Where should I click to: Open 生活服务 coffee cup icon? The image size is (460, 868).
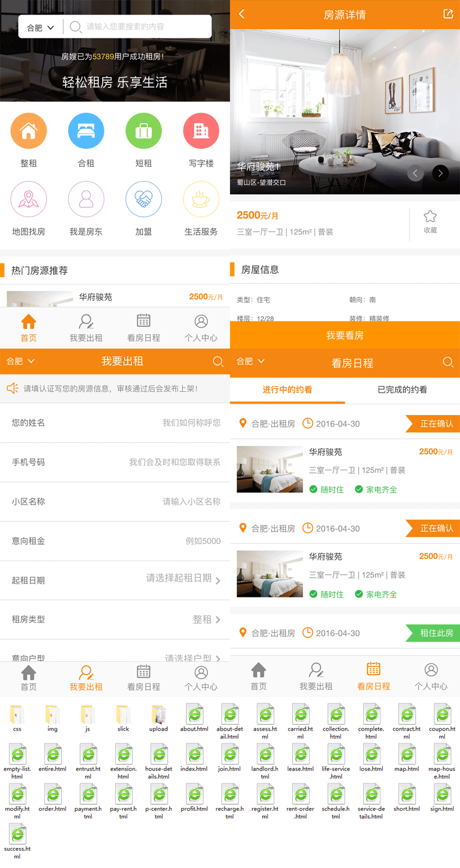(201, 200)
